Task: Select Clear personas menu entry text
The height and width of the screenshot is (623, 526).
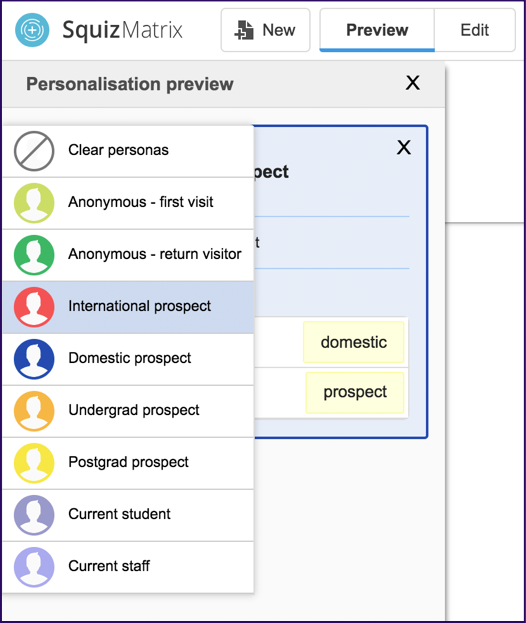Action: [x=118, y=150]
